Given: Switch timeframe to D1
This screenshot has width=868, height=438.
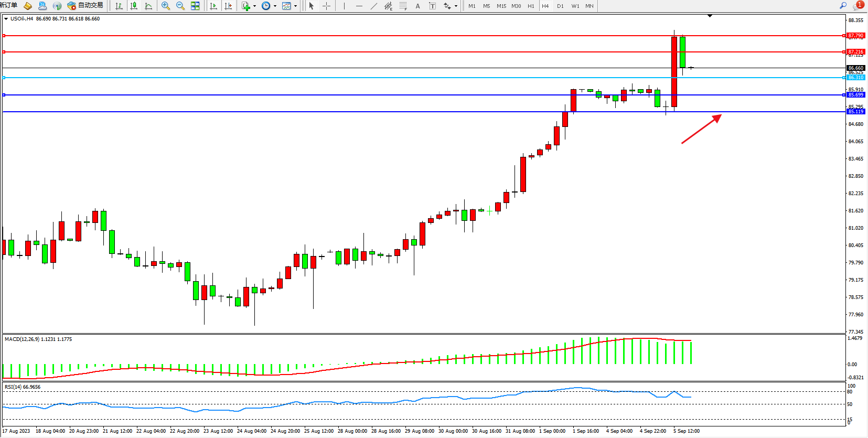Looking at the screenshot, I should (x=560, y=6).
